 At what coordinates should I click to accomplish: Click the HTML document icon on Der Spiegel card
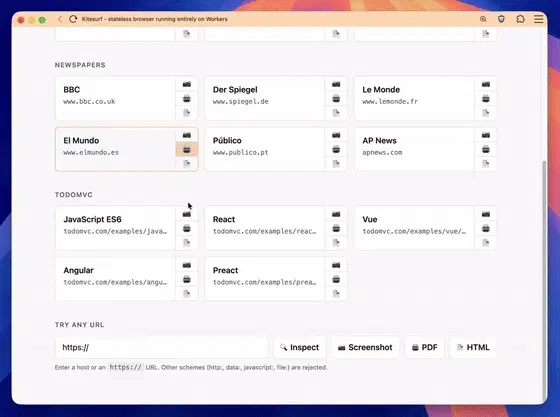(336, 113)
